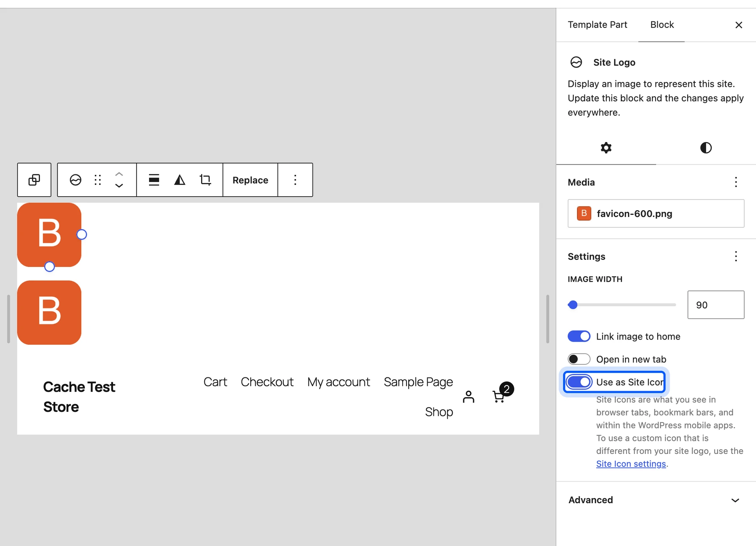Viewport: 756px width, 546px height.
Task: Disable Use as Site Icon toggle
Action: click(x=579, y=382)
